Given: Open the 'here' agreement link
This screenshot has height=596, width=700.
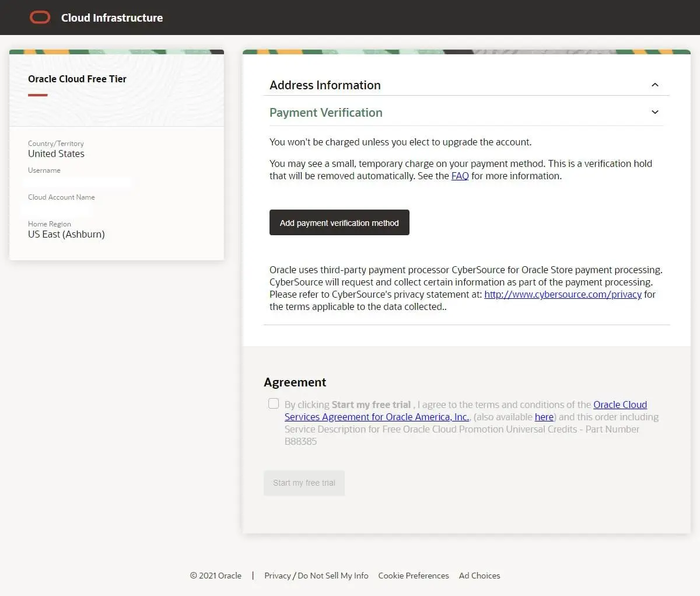Looking at the screenshot, I should [x=544, y=417].
